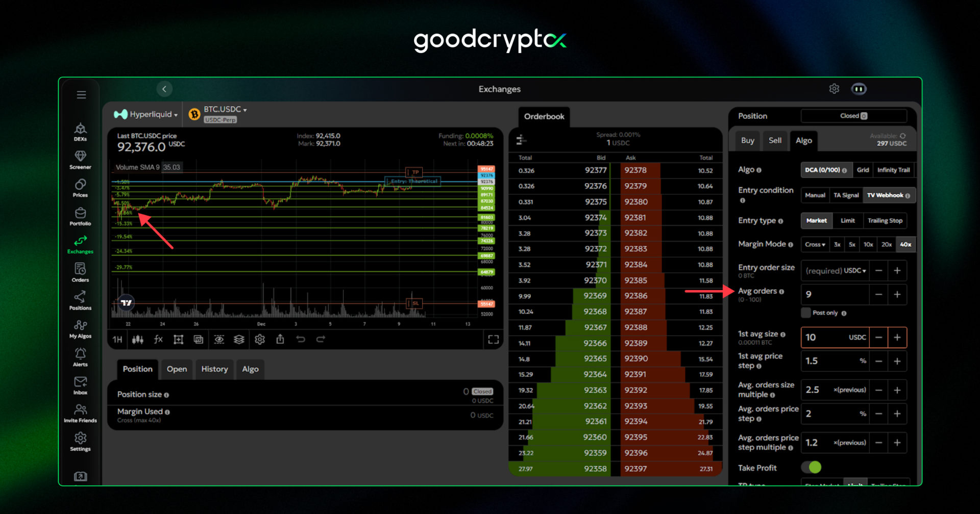Expand the Cross margin mode dropdown
The height and width of the screenshot is (514, 980).
(815, 244)
